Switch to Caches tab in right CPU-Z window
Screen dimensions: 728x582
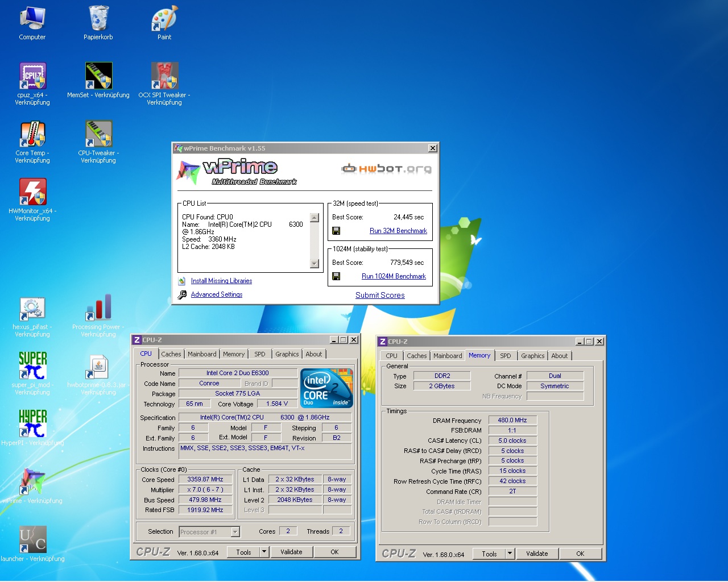click(416, 356)
